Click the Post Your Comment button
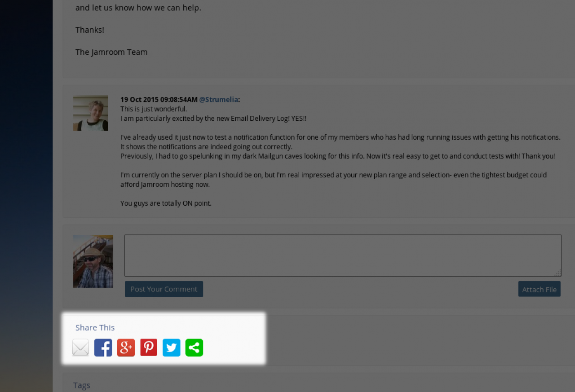This screenshot has height=392, width=575. 164,289
